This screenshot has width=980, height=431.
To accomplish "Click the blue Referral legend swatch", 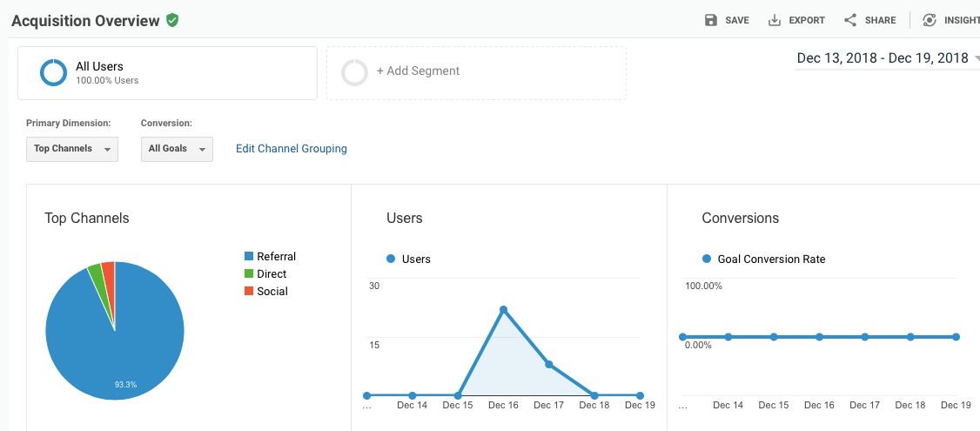I will click(x=249, y=256).
